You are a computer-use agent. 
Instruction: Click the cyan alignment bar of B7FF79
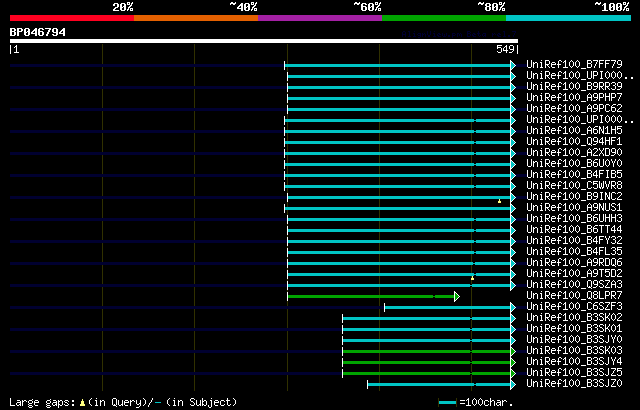coord(398,65)
